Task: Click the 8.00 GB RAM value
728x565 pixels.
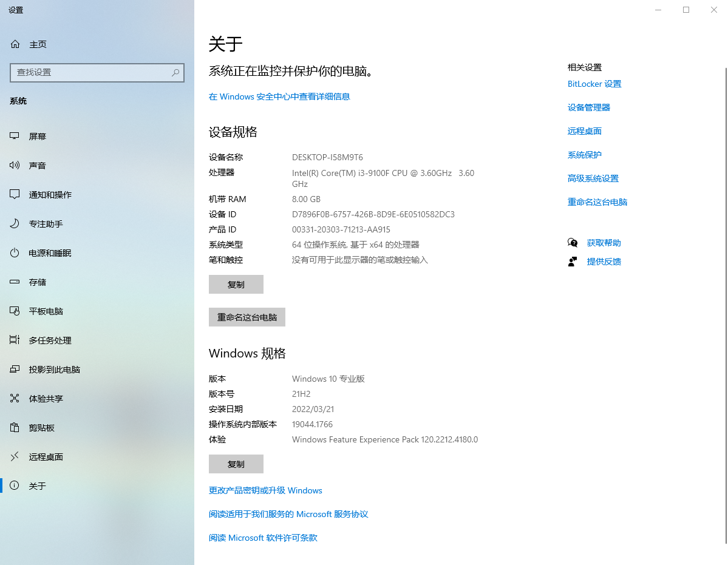Action: (306, 199)
